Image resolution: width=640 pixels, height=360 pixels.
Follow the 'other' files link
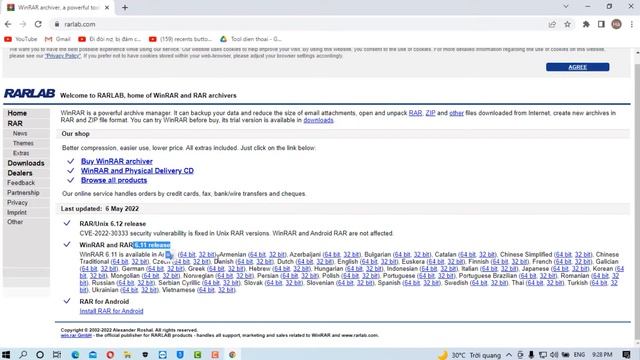point(456,113)
